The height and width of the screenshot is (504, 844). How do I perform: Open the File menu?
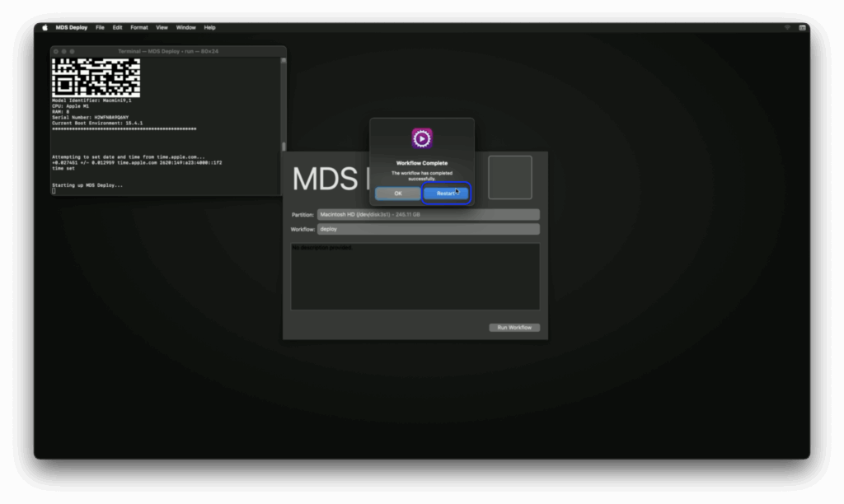100,27
